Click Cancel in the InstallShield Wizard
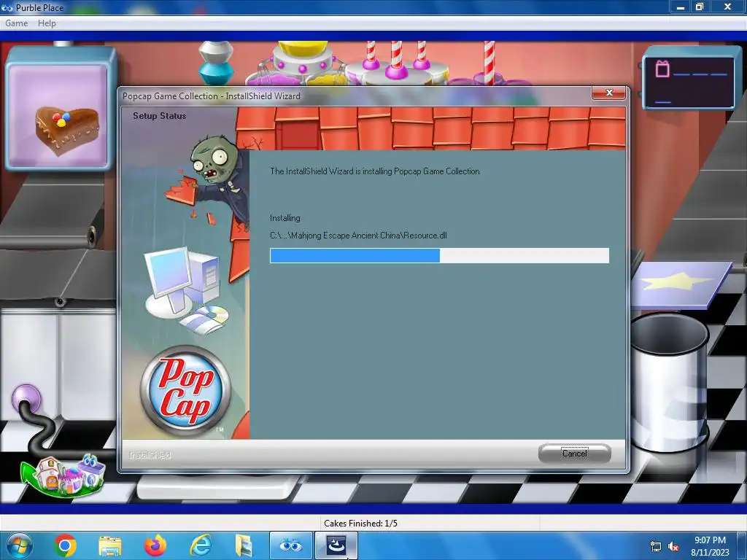Screen dimensions: 747x560 (575, 454)
